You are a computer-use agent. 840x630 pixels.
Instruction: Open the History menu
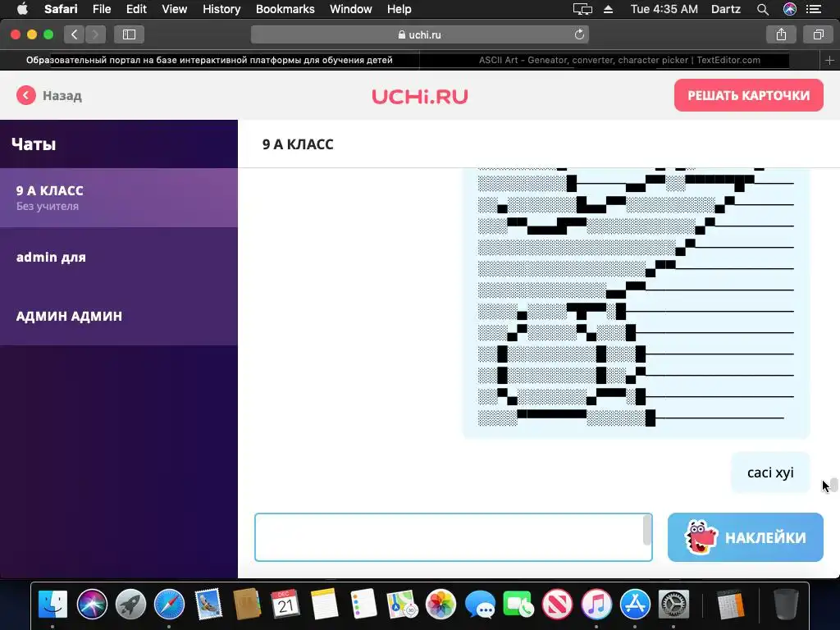tap(221, 9)
